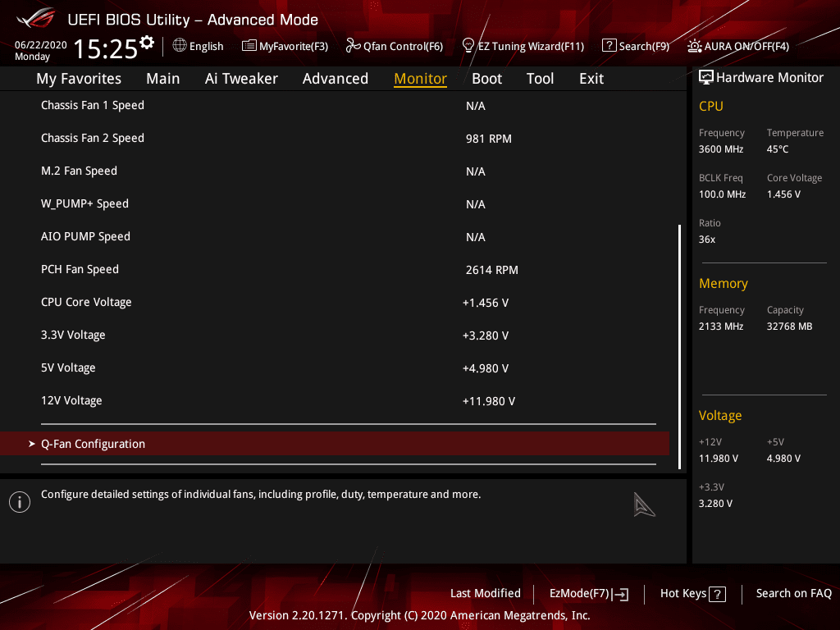The image size is (840, 630).
Task: Select the Monitor tab
Action: 421,79
